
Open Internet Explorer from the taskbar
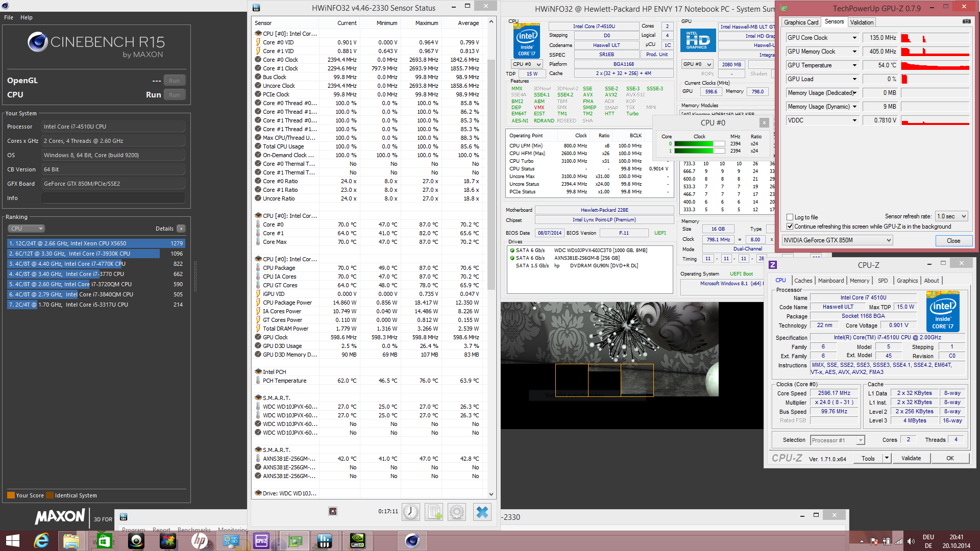tap(41, 541)
